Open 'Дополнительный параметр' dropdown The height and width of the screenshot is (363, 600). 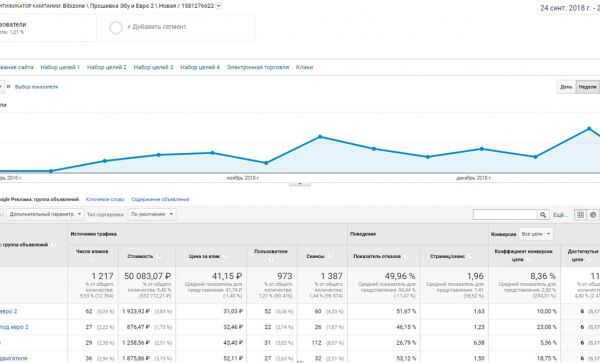45,214
